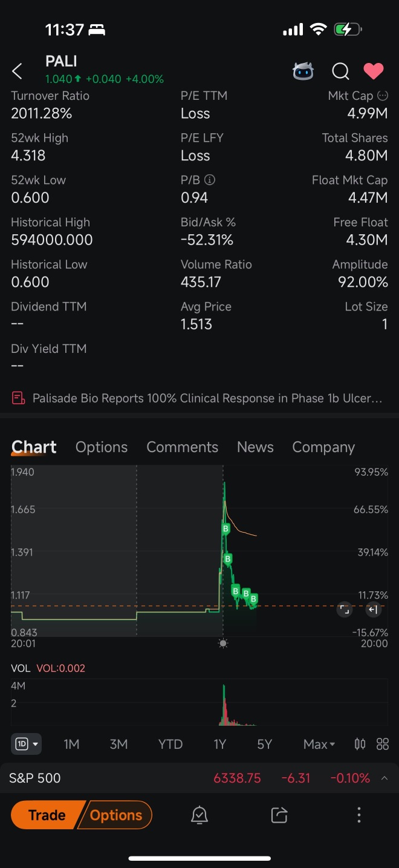
Task: Collapse chart side panel arrow icon
Action: [x=373, y=610]
